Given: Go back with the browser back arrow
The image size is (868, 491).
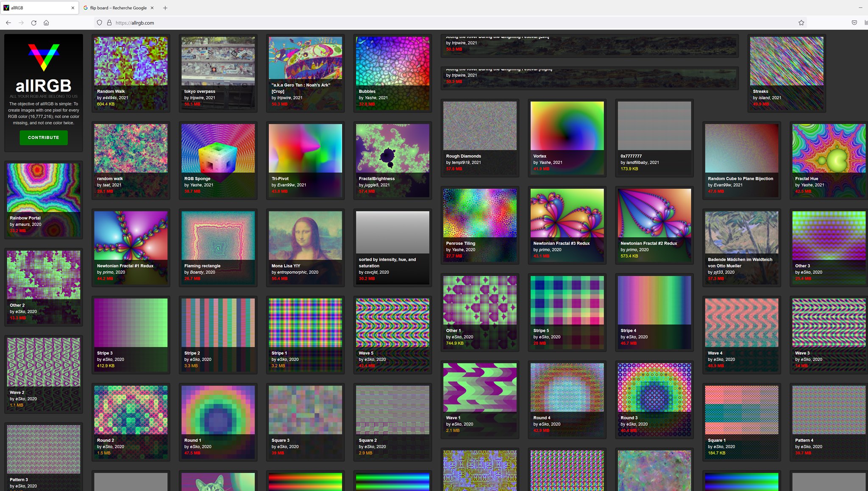Looking at the screenshot, I should tap(8, 23).
